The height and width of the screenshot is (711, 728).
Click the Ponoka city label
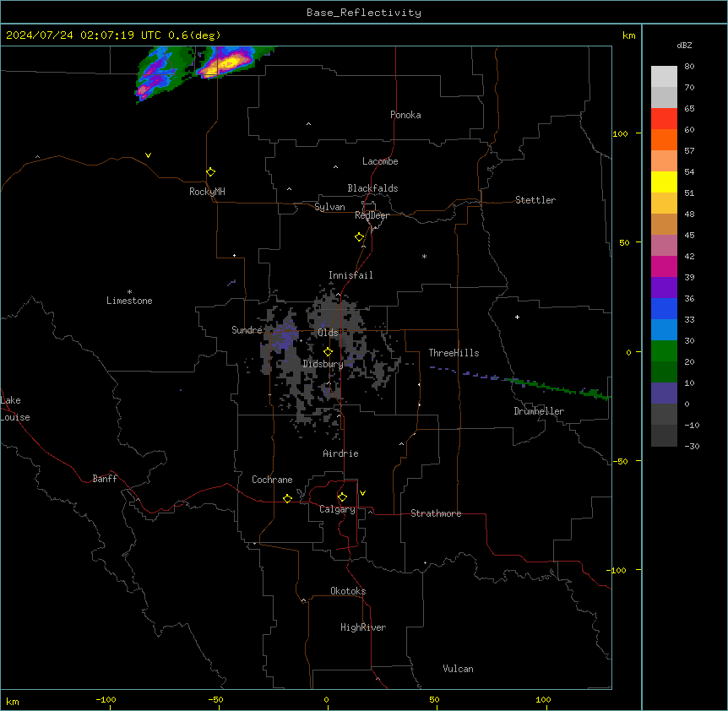click(405, 115)
